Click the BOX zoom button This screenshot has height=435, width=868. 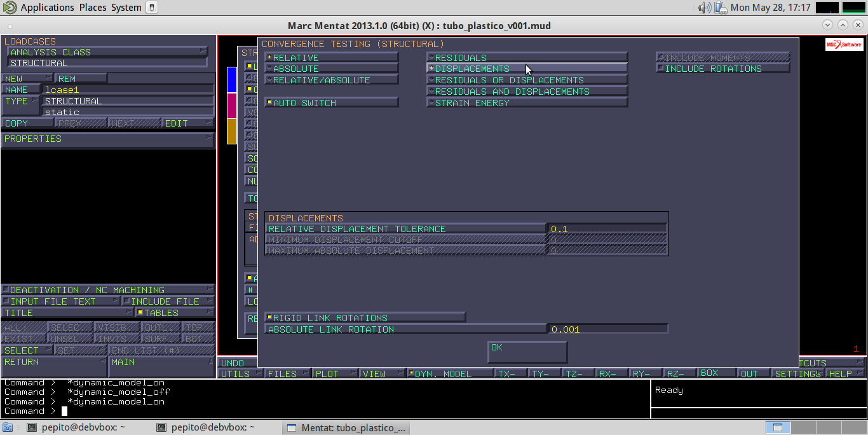point(717,373)
